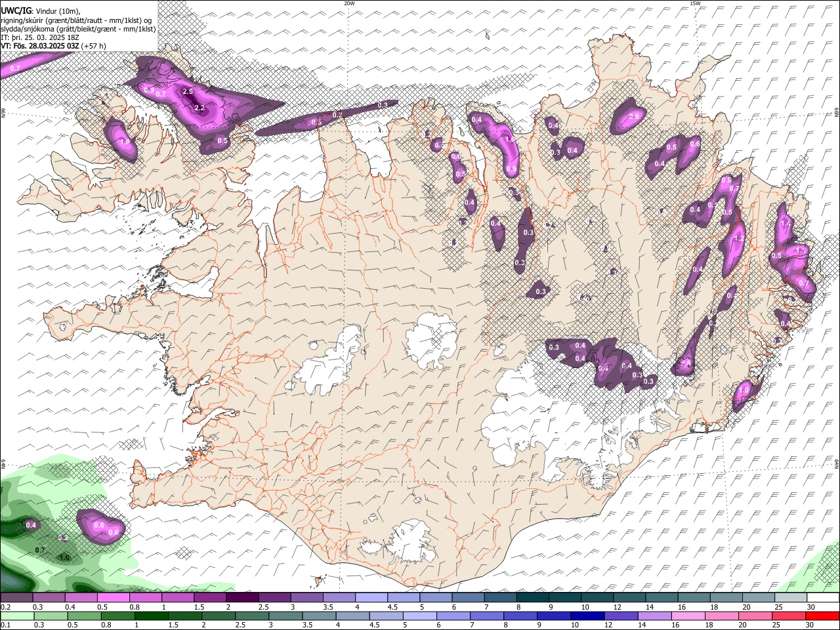Click the palest green 0.1–0.3 rain swatch
Image resolution: width=840 pixels, height=630 pixels.
point(16,616)
